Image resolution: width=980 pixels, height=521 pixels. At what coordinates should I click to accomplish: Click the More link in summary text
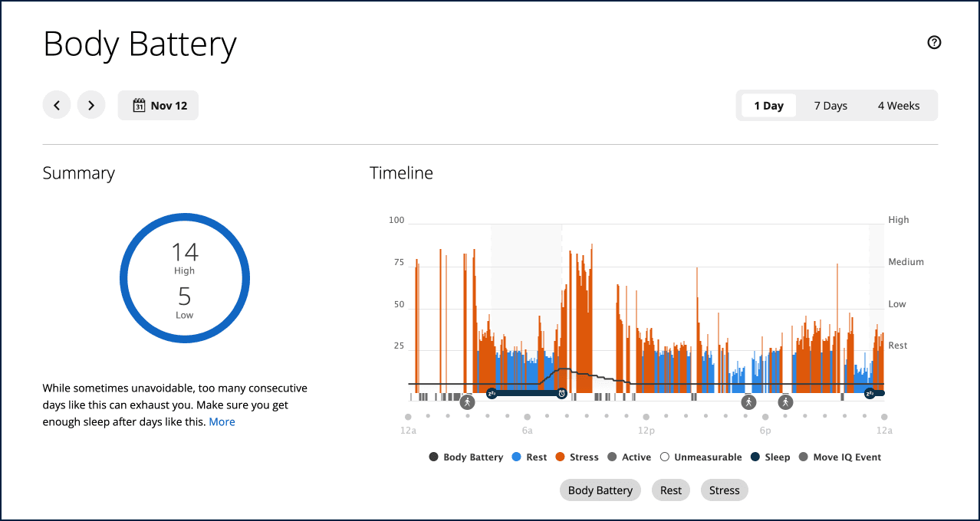tap(222, 422)
